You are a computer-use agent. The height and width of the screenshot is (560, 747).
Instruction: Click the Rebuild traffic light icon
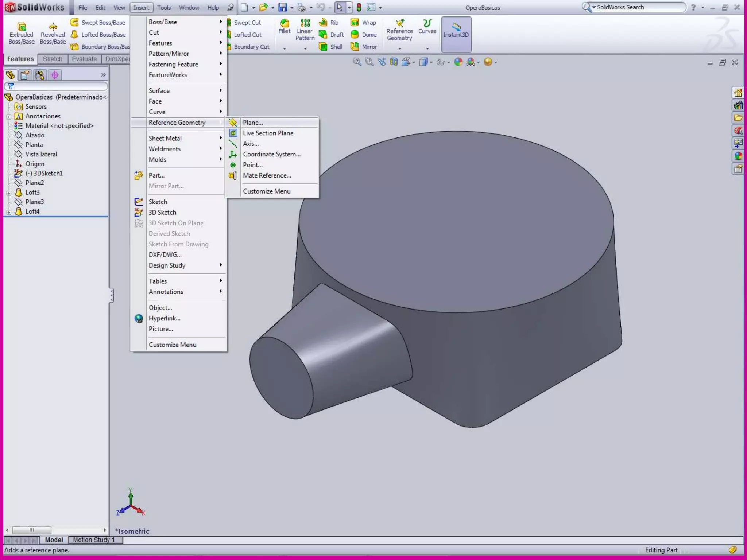pyautogui.click(x=359, y=7)
